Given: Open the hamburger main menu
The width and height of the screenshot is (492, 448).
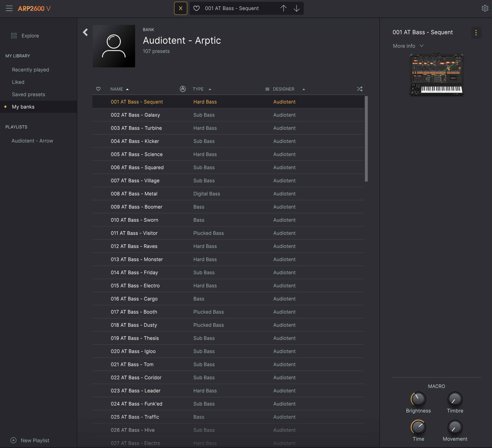Looking at the screenshot, I should (9, 8).
